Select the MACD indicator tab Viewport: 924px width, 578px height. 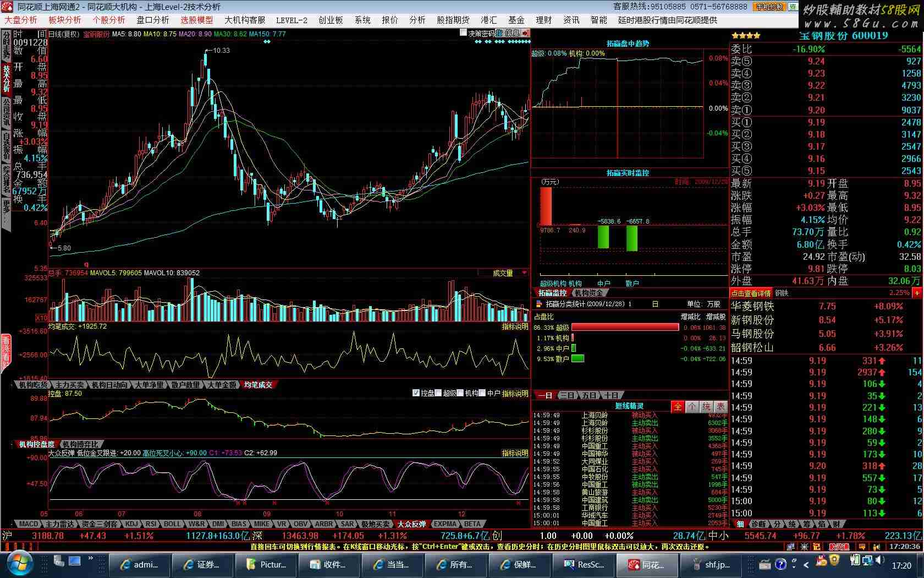(x=29, y=524)
